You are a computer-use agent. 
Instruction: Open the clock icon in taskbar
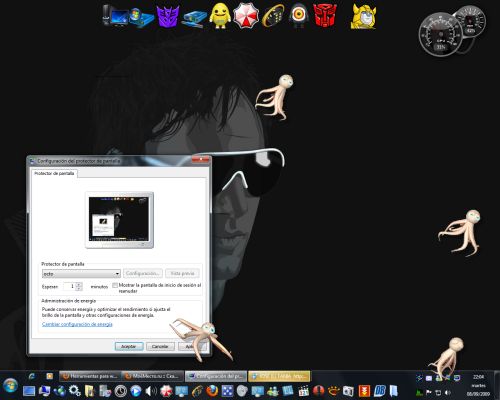point(121,391)
